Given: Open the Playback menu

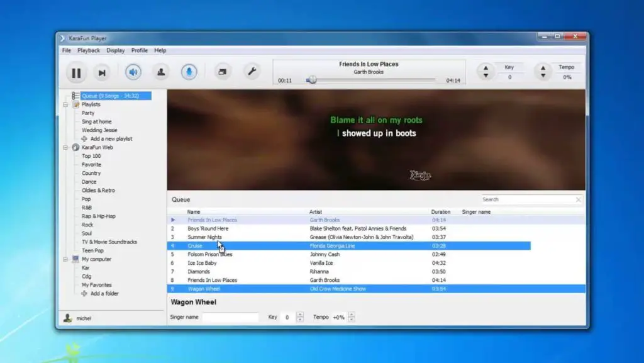Looking at the screenshot, I should click(x=89, y=50).
